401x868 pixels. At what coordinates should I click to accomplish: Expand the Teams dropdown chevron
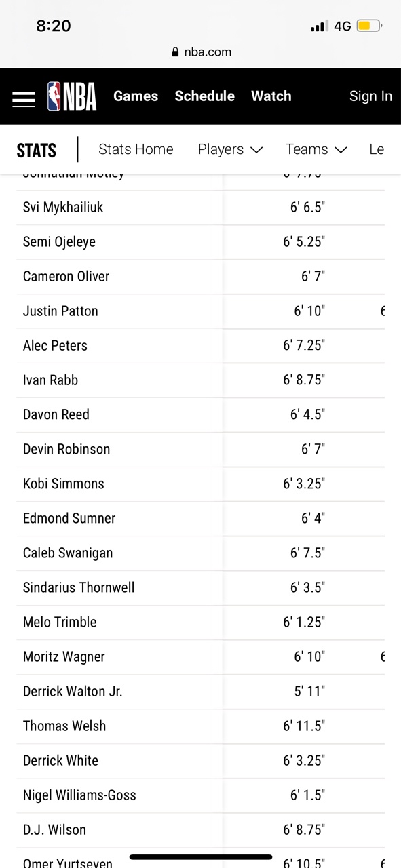point(341,150)
